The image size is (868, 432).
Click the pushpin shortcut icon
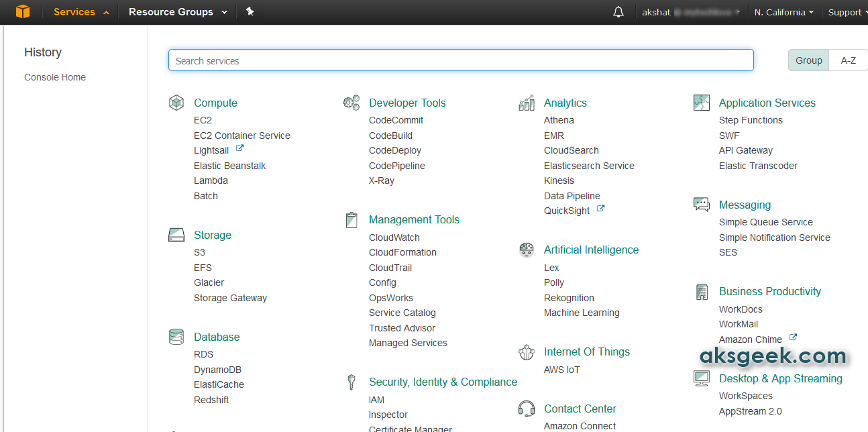tap(250, 12)
